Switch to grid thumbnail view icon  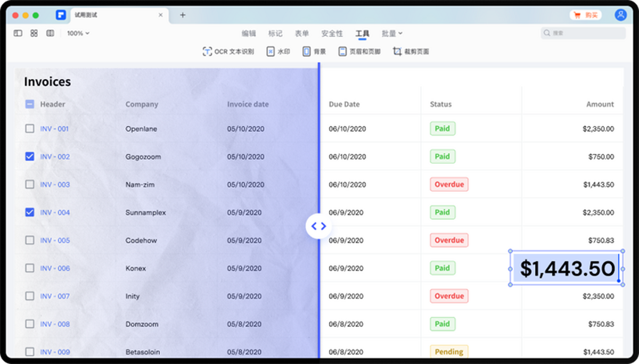pos(34,33)
